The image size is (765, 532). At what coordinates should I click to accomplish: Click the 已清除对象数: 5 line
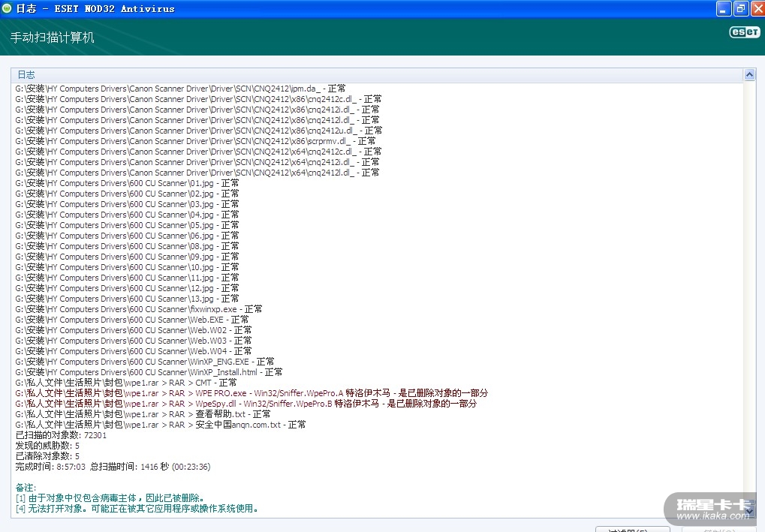coord(47,456)
